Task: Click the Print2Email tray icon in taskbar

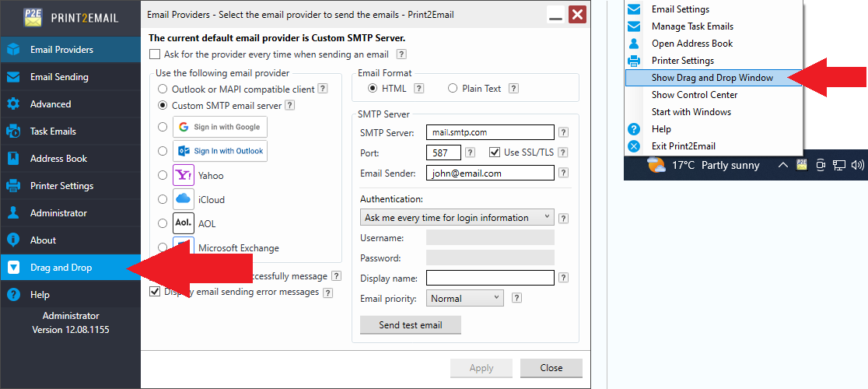Action: [x=802, y=164]
